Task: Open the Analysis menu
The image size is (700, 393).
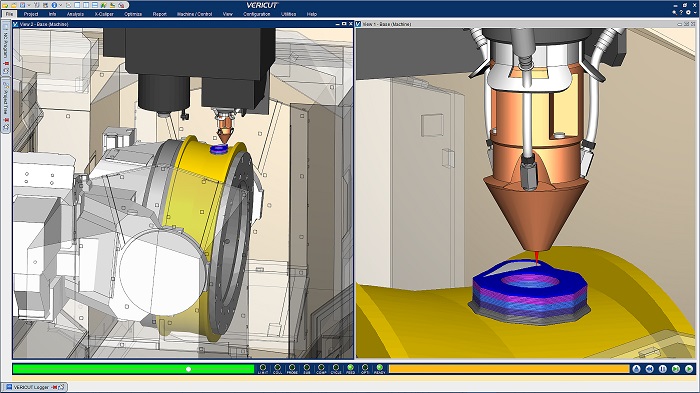Action: (x=75, y=14)
